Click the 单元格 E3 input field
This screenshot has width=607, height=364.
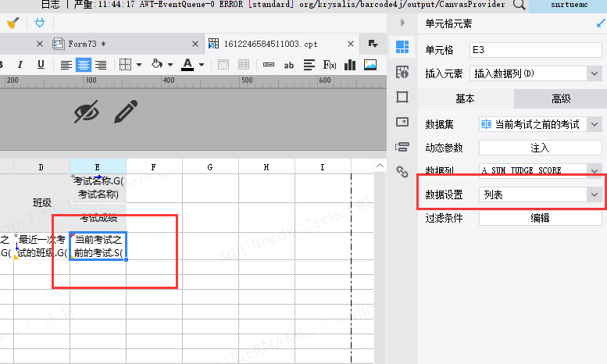[536, 50]
